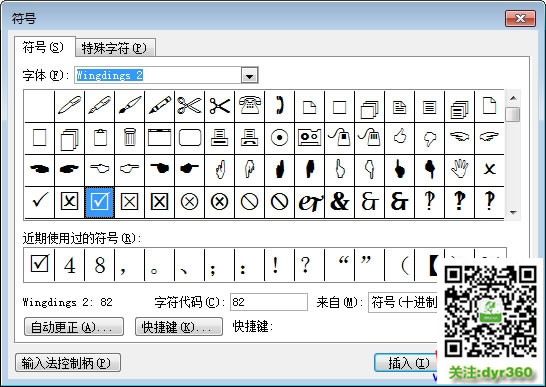This screenshot has width=546, height=387.
Task: Pick the recent closing double quote symbol
Action: pyautogui.click(x=369, y=265)
